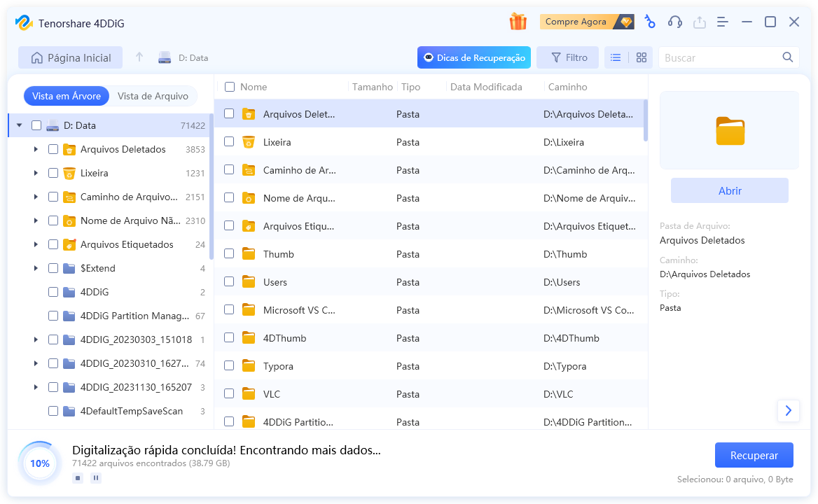818x504 pixels.
Task: Click the Buscar search field
Action: (x=720, y=57)
